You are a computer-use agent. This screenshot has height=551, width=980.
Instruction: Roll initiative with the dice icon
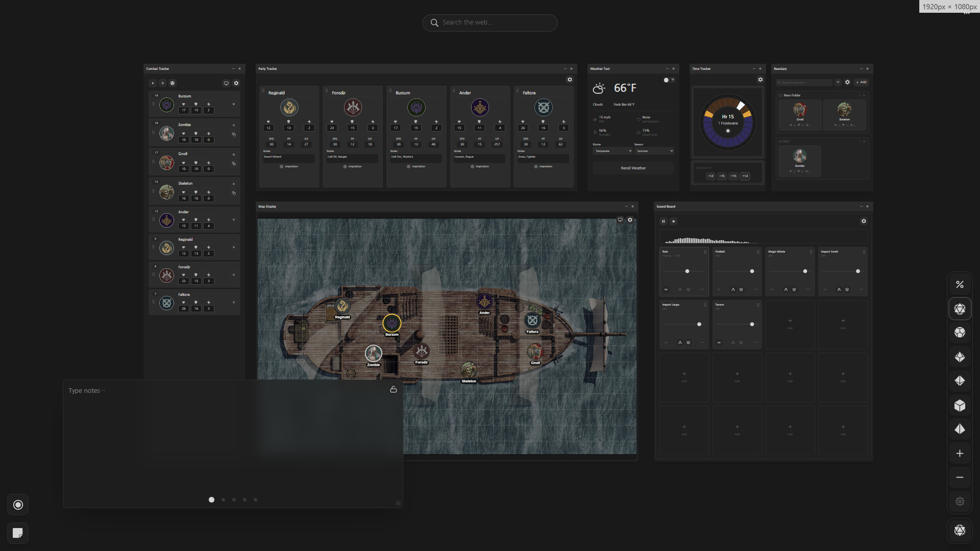click(173, 83)
